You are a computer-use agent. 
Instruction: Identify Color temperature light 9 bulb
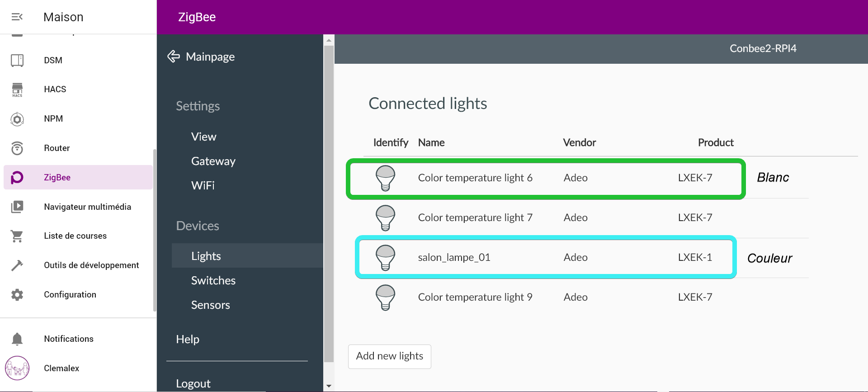386,298
